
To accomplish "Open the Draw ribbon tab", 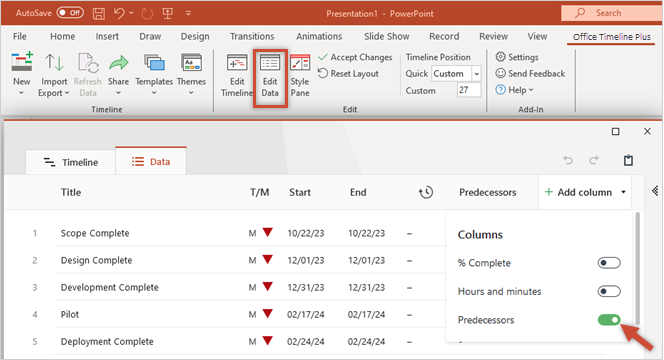I will (150, 36).
